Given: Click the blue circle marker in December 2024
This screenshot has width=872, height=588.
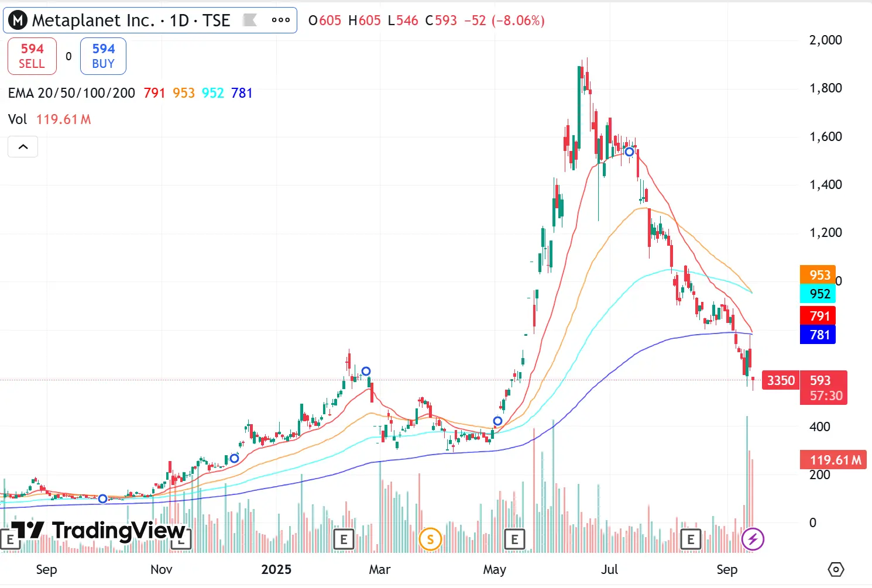Looking at the screenshot, I should [x=234, y=458].
